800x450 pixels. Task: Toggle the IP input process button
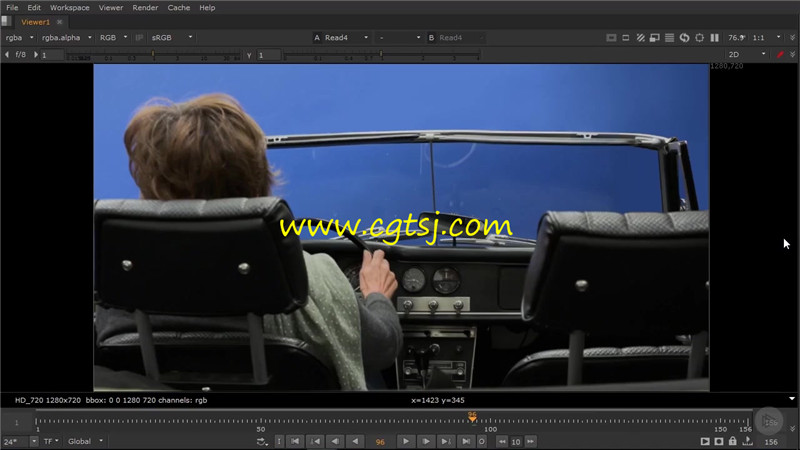(x=139, y=38)
